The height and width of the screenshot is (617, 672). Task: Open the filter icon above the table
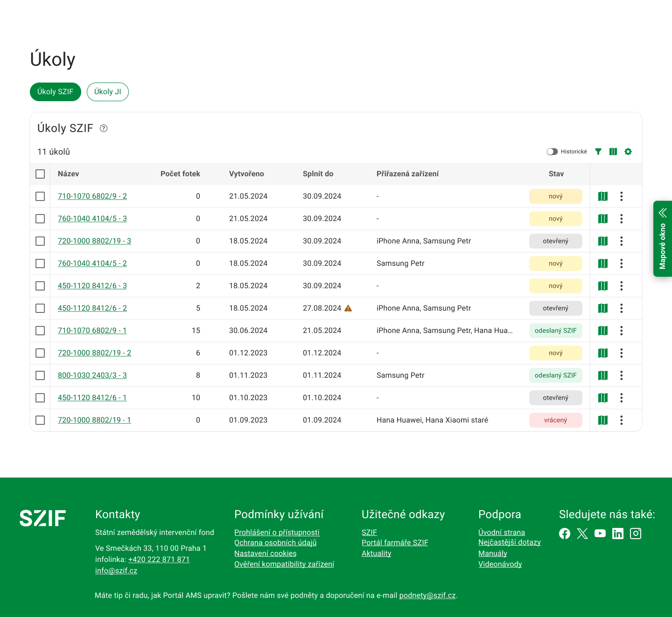point(598,152)
